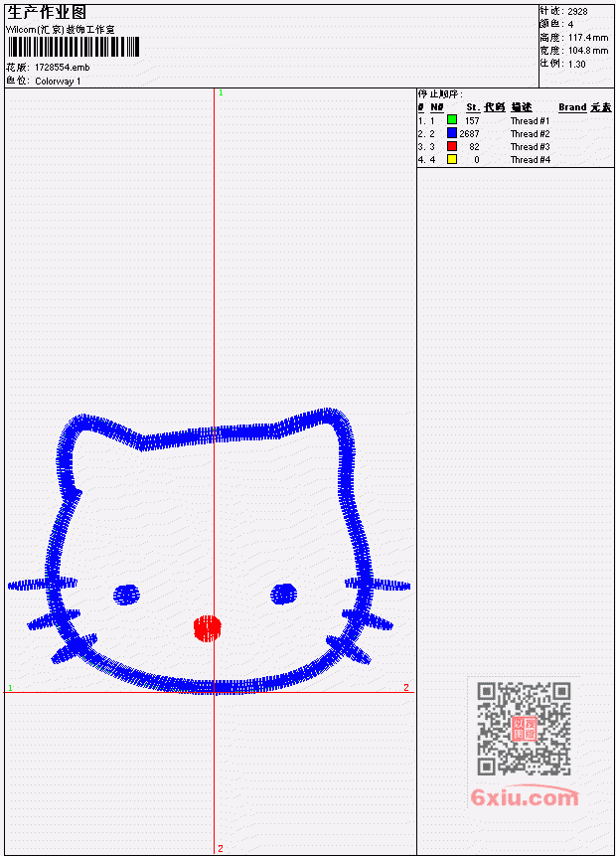Click the 'Colorway 1' label
This screenshot has width=616, height=856.
(x=58, y=82)
